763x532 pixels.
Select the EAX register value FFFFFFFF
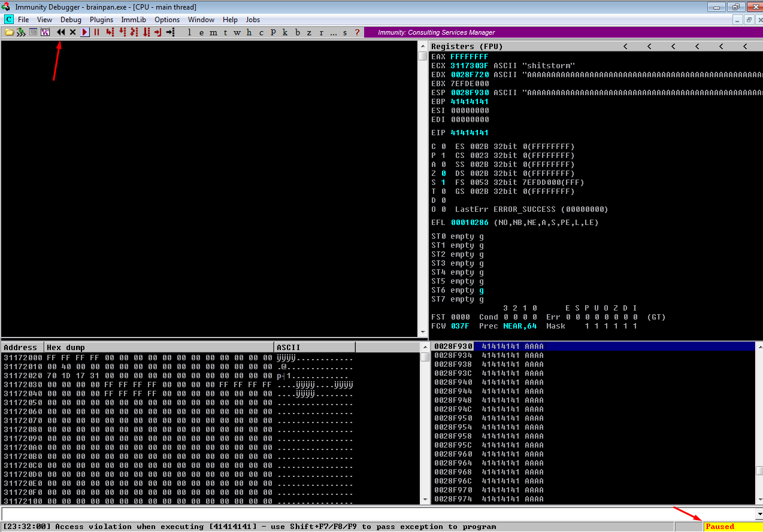coord(470,57)
